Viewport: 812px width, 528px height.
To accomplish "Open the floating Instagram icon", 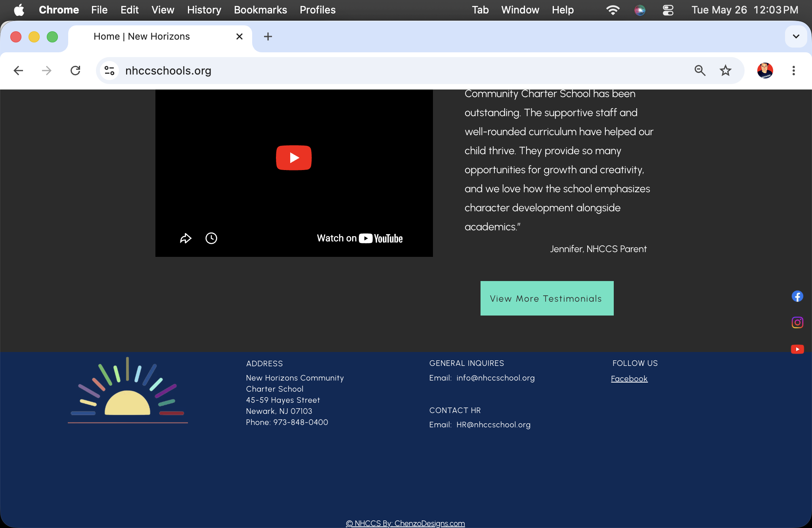I will [x=797, y=322].
